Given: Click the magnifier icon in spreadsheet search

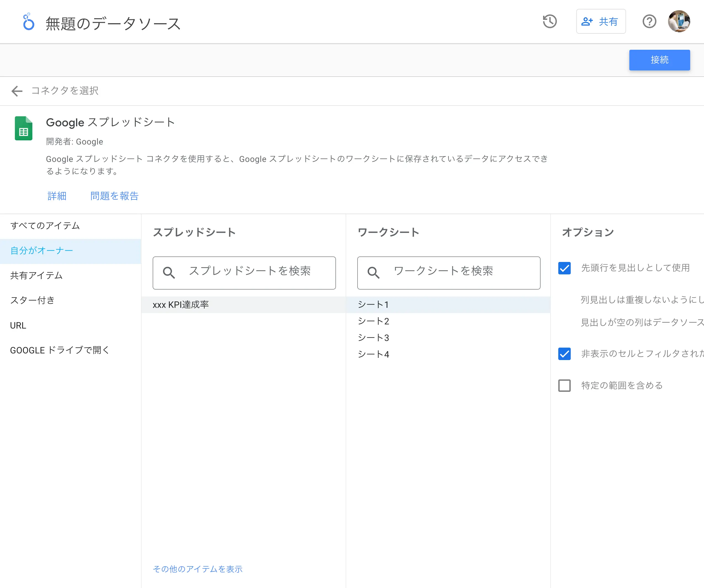Looking at the screenshot, I should pos(169,273).
